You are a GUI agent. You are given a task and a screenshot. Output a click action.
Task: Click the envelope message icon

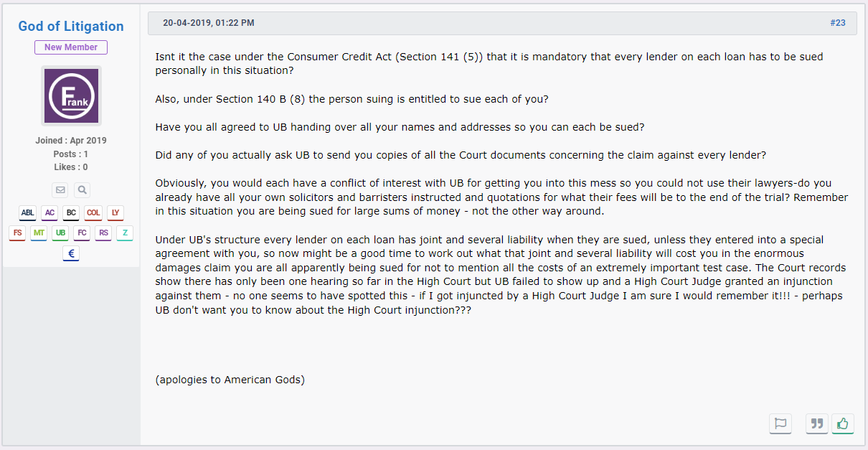click(x=61, y=190)
